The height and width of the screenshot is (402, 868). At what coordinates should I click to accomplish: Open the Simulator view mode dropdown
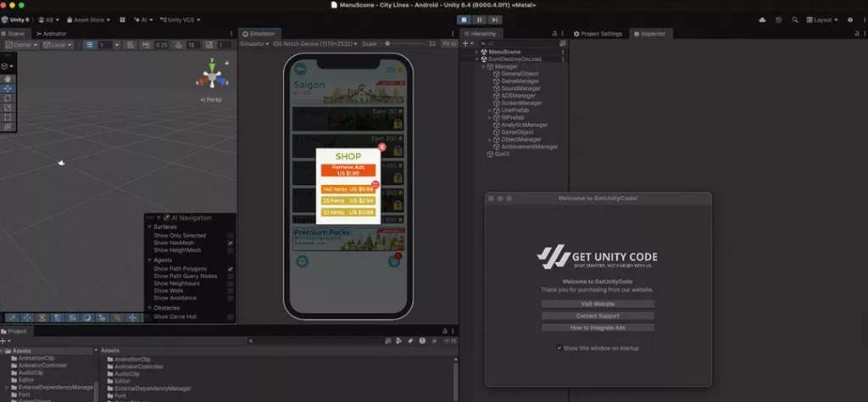254,44
